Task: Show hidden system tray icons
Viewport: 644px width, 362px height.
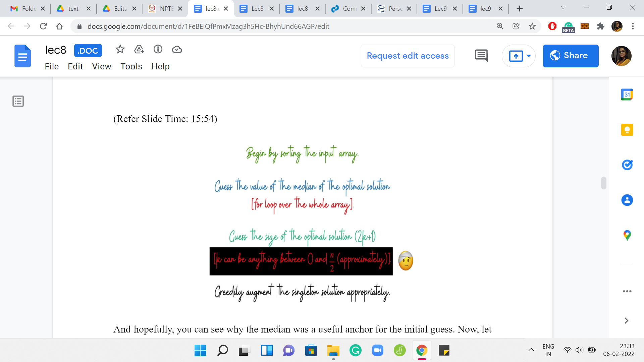Action: pyautogui.click(x=531, y=350)
